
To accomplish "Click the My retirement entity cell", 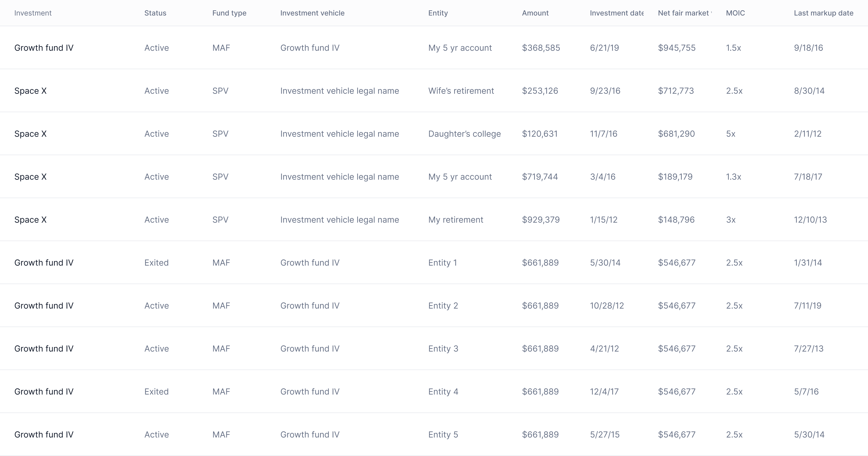I will click(455, 220).
